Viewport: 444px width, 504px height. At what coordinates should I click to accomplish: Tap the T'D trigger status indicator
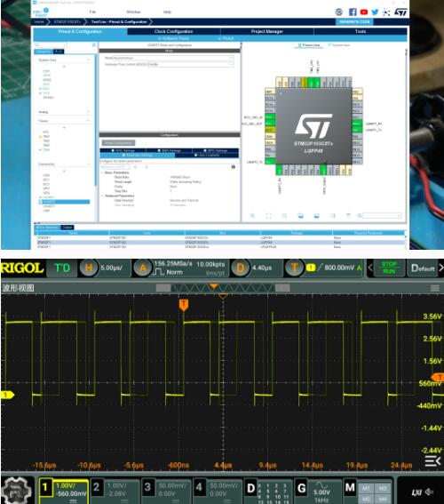click(x=62, y=268)
